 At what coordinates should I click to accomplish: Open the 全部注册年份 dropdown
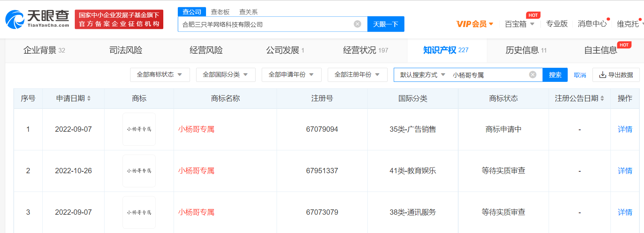[x=357, y=75]
